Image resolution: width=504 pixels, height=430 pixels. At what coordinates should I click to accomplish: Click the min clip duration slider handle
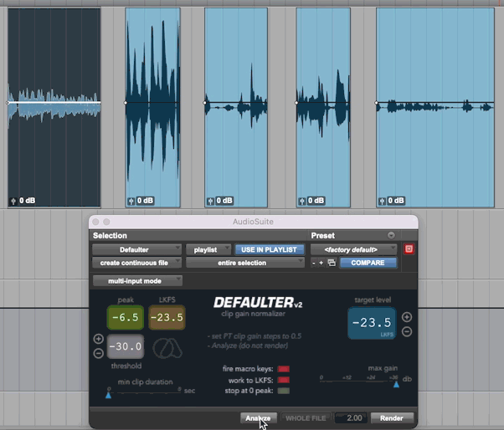[x=109, y=396]
